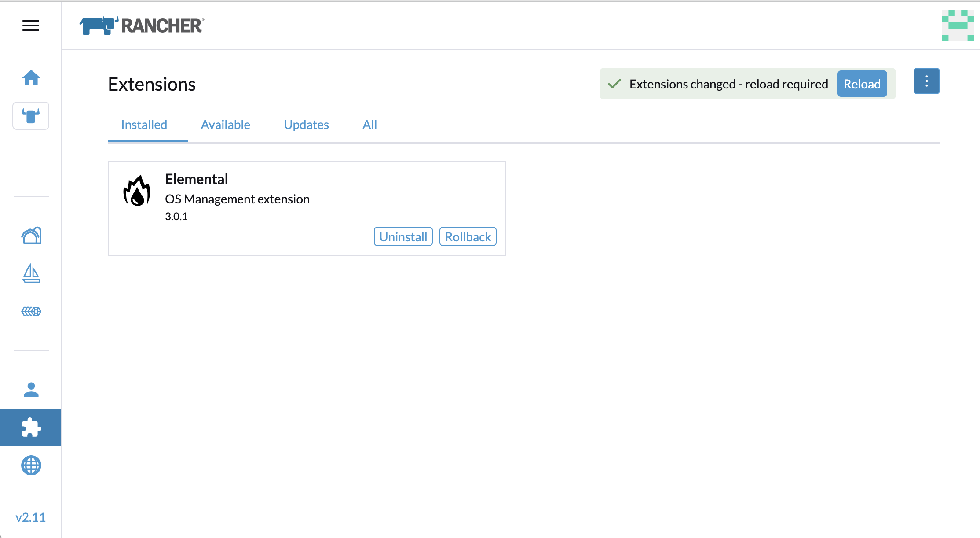Screen dimensions: 980x538
Task: Go to the Home sidebar icon
Action: point(31,78)
